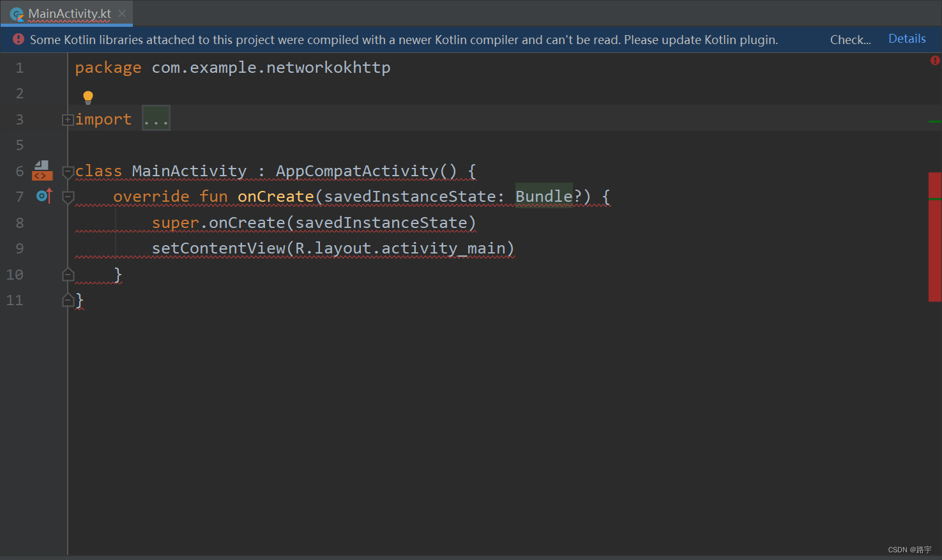This screenshot has height=560, width=942.
Task: Click the onCreate function name on line 7
Action: (x=276, y=197)
